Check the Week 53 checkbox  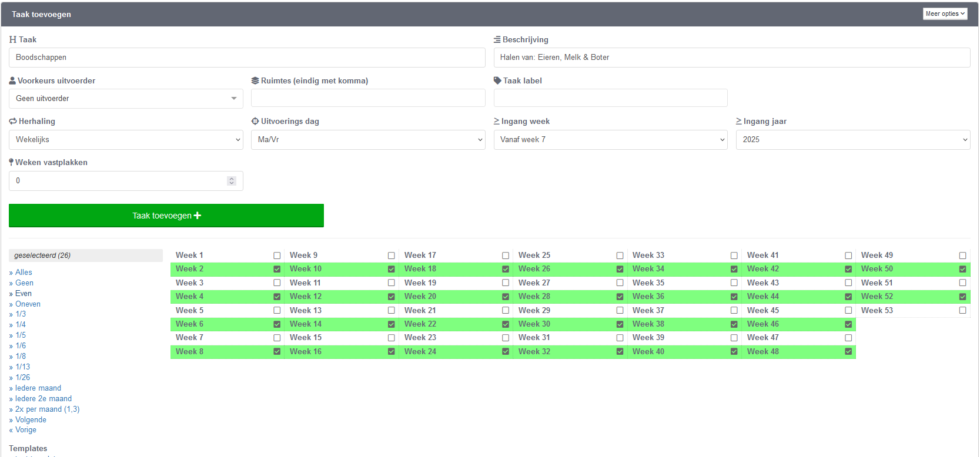click(962, 310)
